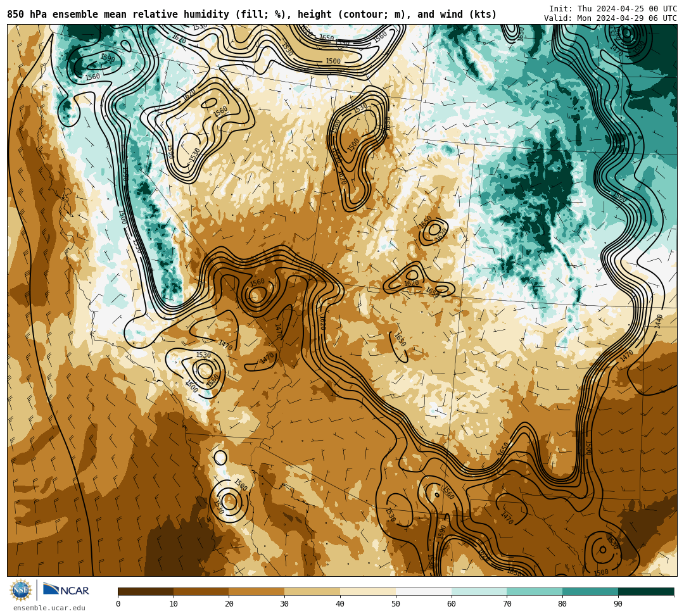
Task: Click the 'Valid: Mon 2024-04-29 06 UTC' text
Action: click(x=611, y=18)
